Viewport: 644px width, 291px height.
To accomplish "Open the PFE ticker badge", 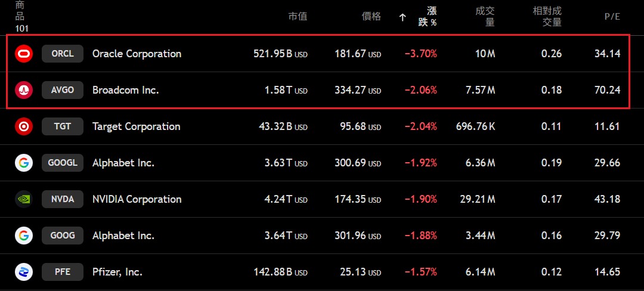I will tap(63, 272).
